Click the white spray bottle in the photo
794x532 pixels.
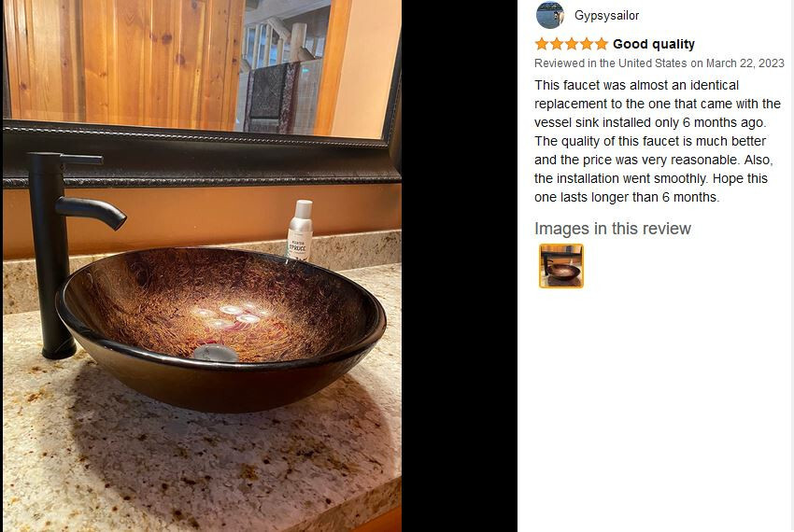(300, 231)
